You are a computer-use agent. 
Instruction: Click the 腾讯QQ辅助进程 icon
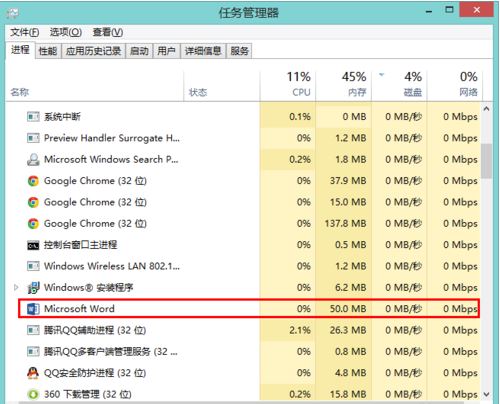click(33, 330)
